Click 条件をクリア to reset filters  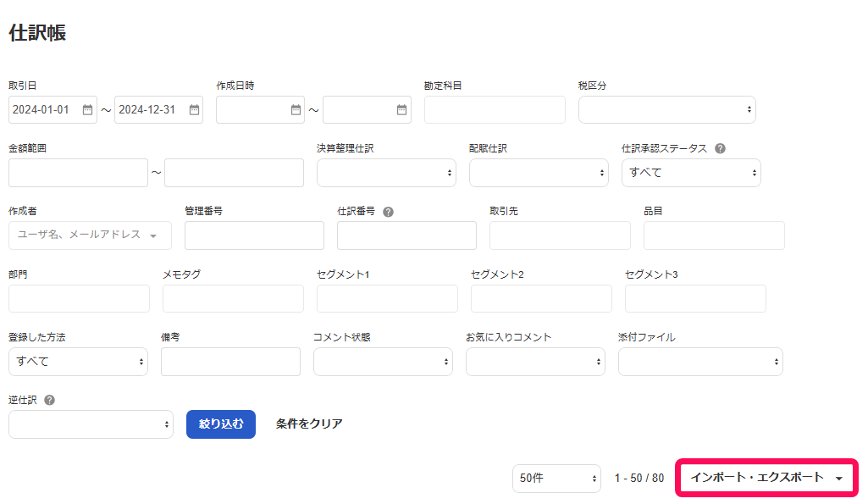309,424
